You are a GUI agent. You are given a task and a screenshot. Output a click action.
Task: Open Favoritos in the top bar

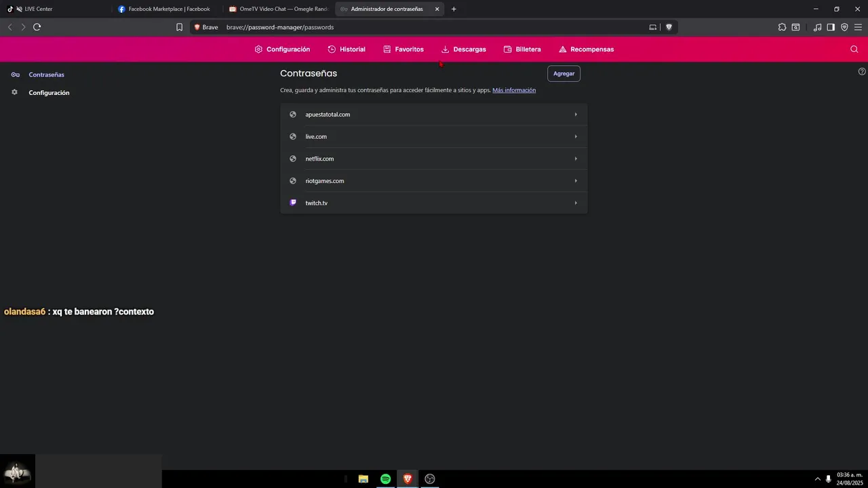pos(403,49)
